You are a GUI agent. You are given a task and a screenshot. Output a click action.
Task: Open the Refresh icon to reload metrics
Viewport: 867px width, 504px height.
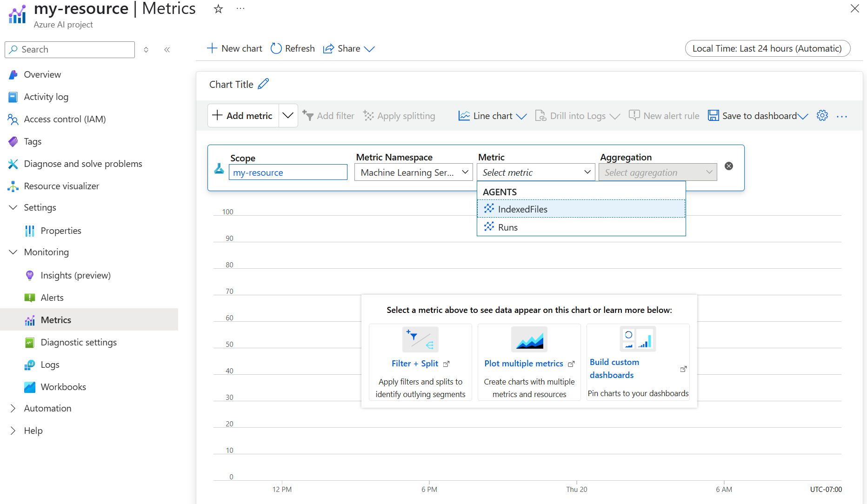click(x=276, y=48)
